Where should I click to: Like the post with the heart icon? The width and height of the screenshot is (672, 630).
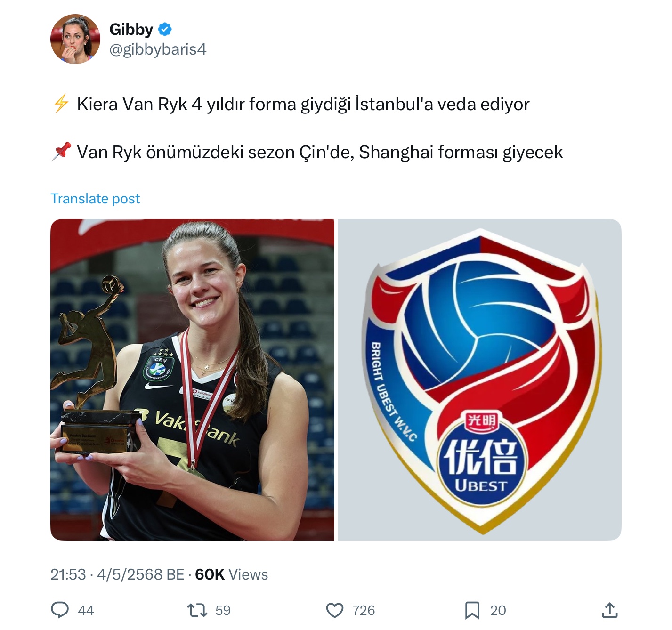[335, 610]
